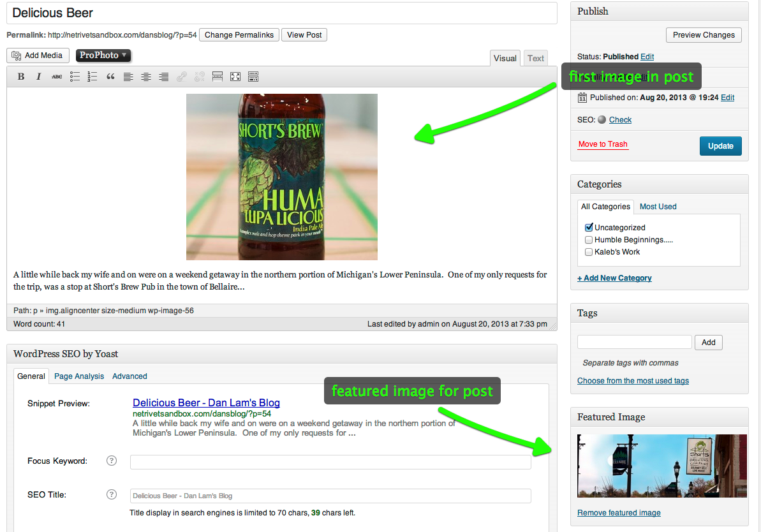Insert an ordered numbered list
The height and width of the screenshot is (532, 761).
point(92,77)
